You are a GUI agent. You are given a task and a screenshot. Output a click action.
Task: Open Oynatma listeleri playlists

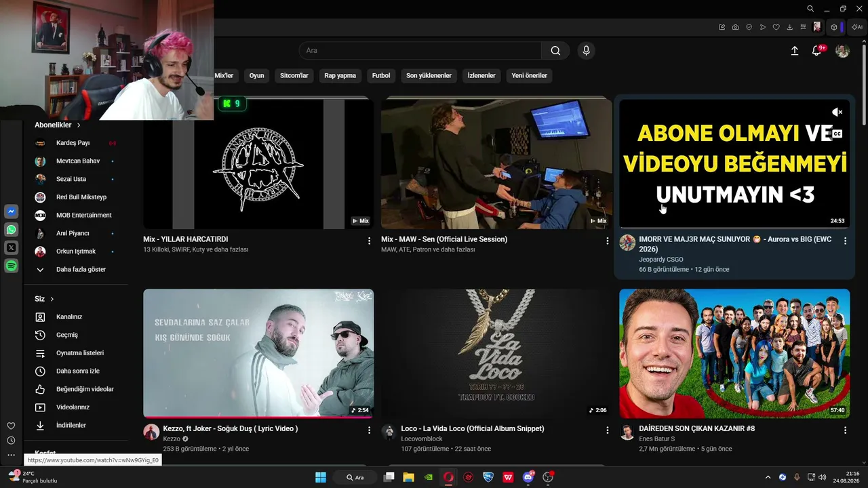(75, 353)
